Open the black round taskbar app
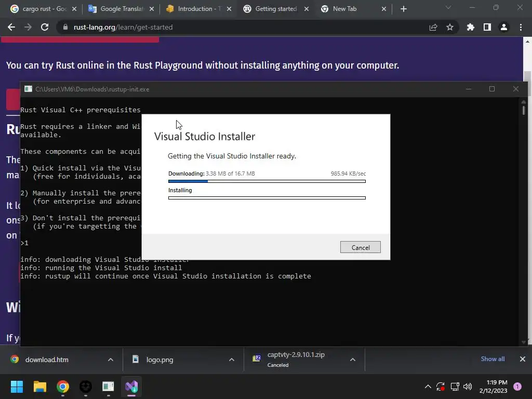This screenshot has height=399, width=532. coord(86,387)
